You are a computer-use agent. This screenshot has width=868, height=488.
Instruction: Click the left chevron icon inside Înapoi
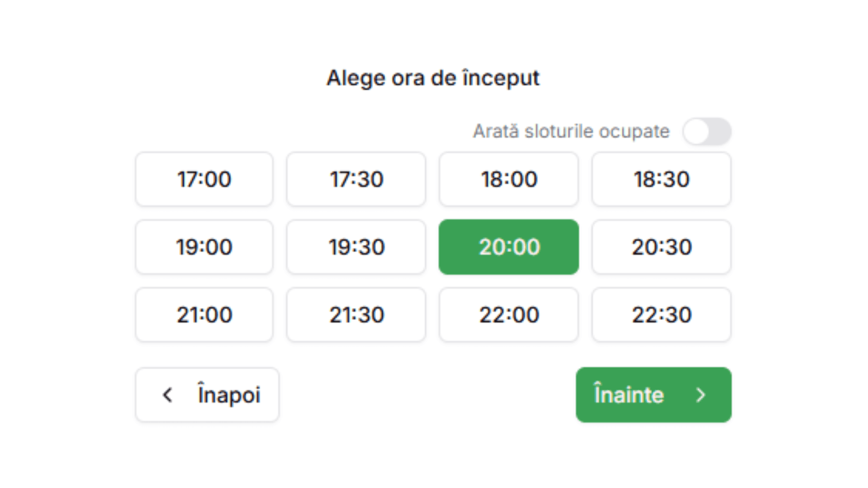click(167, 395)
